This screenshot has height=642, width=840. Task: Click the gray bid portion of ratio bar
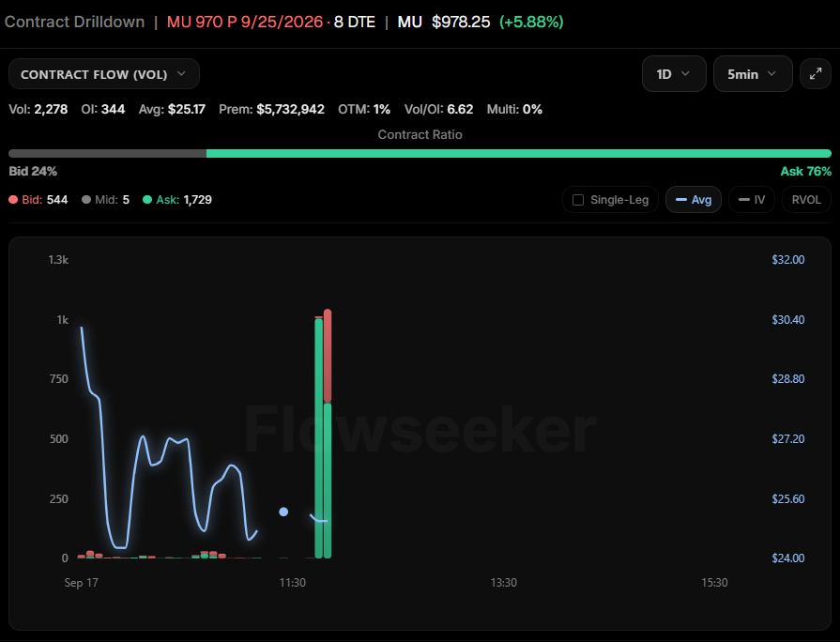click(107, 154)
